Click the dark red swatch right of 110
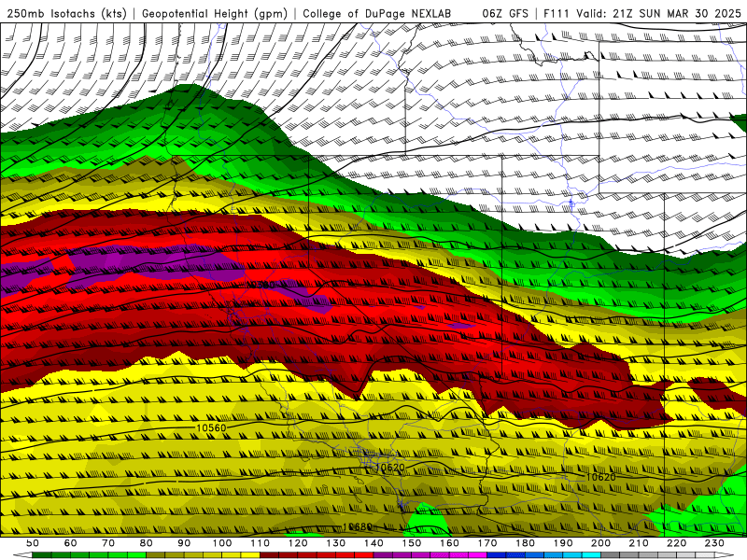The width and height of the screenshot is (747, 560). 270,555
